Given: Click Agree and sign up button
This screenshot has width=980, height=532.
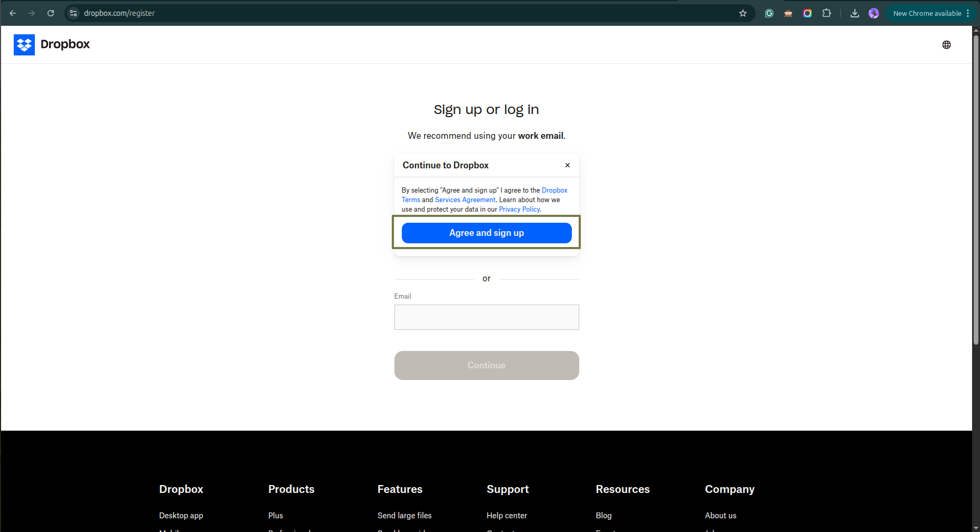Looking at the screenshot, I should click(487, 233).
